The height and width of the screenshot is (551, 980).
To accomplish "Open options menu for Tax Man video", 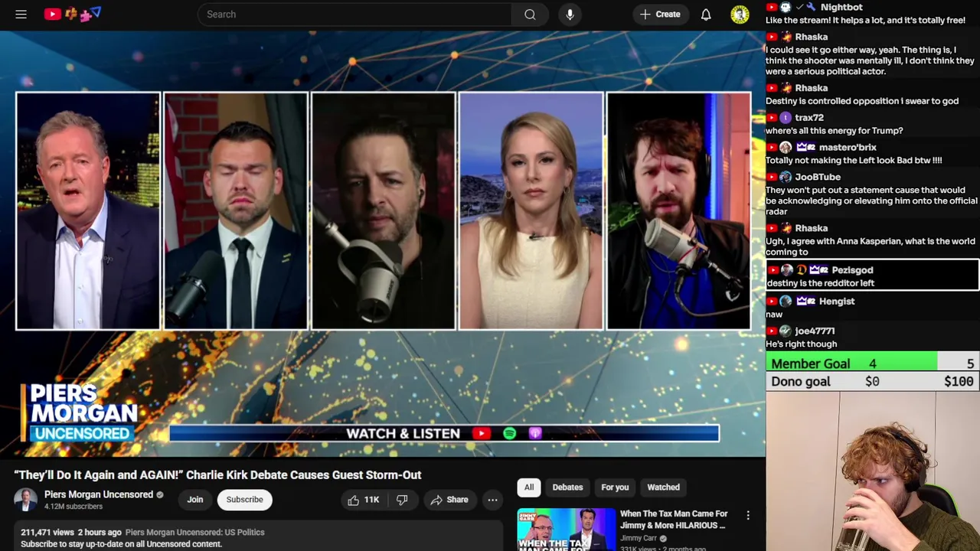I will 748,516.
